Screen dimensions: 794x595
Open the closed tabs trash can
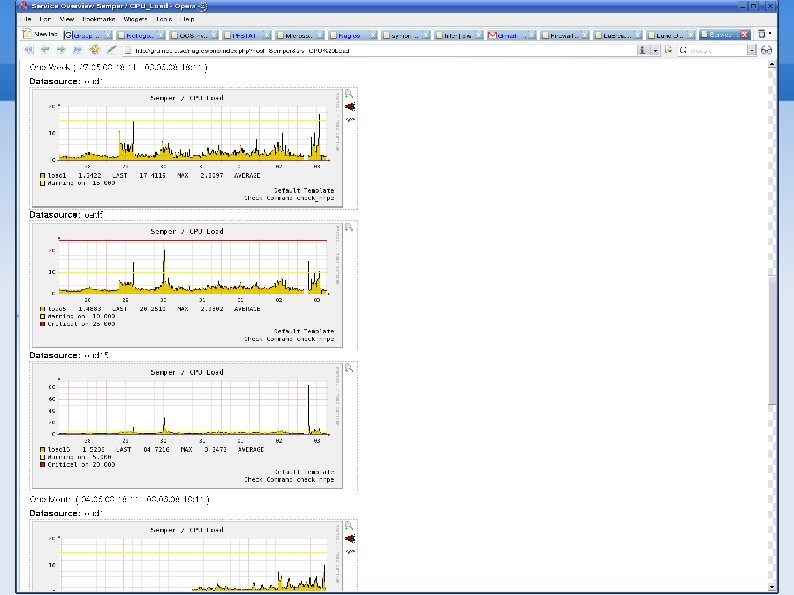coord(761,34)
